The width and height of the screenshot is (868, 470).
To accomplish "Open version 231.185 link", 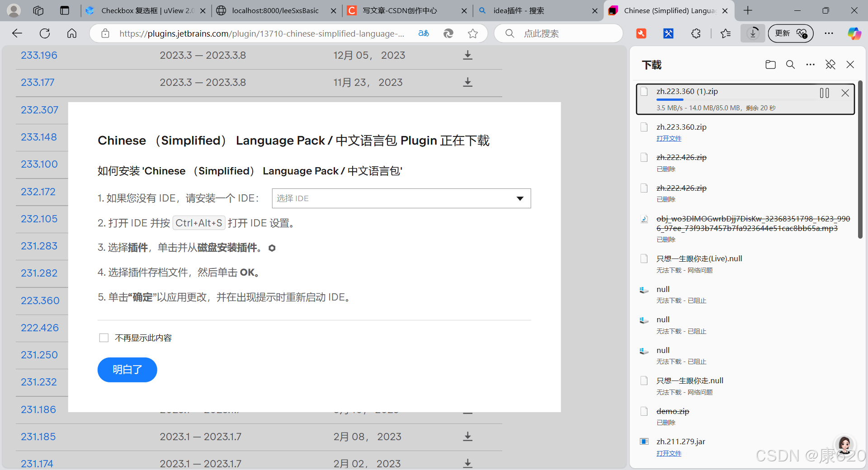I will point(38,437).
